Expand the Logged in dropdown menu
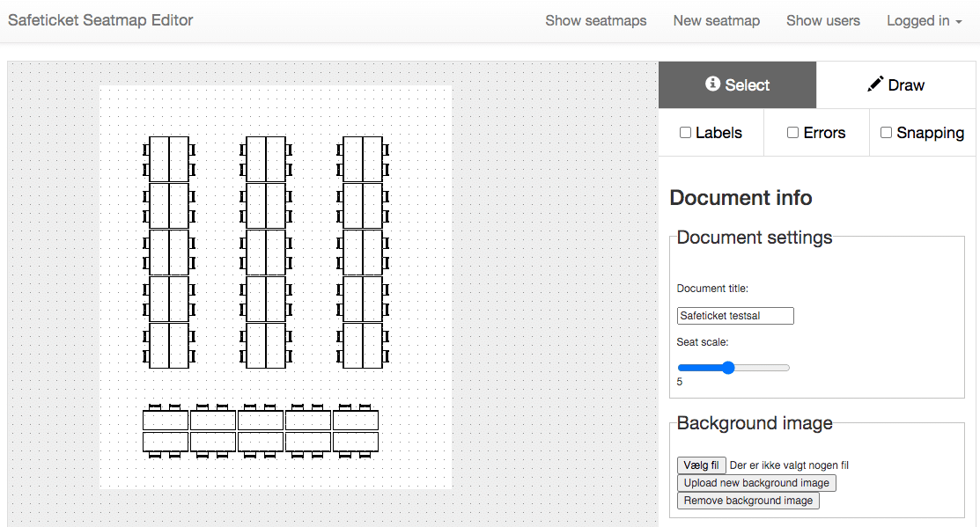The image size is (980, 527). pyautogui.click(x=924, y=20)
